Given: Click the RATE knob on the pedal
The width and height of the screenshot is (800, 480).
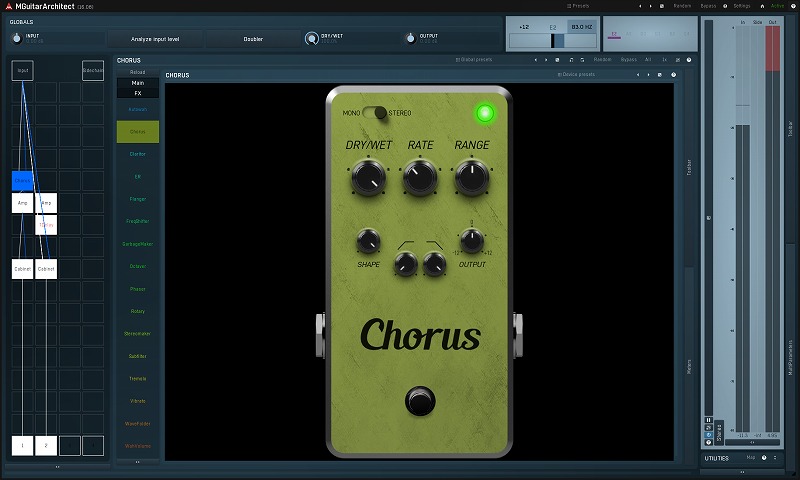Looking at the screenshot, I should (x=420, y=178).
